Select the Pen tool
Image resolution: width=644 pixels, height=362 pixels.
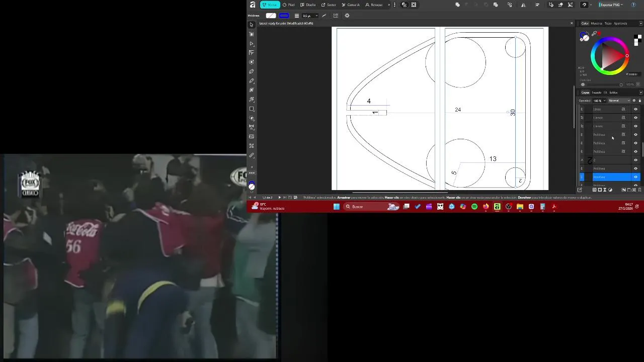pyautogui.click(x=252, y=71)
